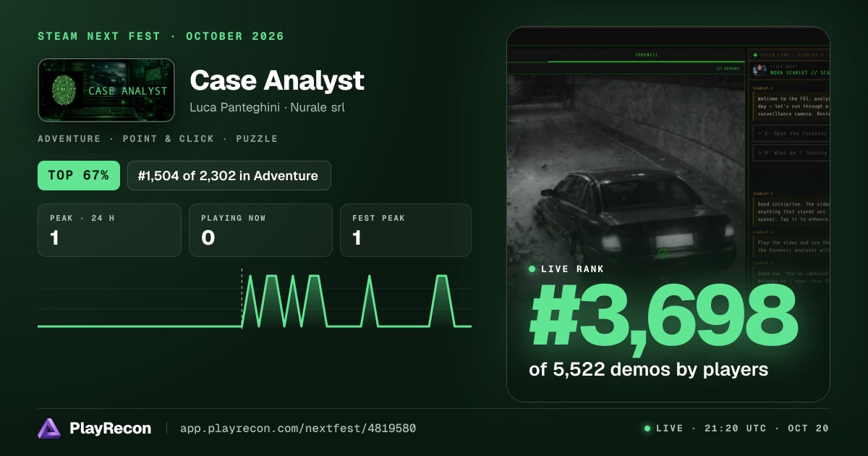Click the 'LIVE RANK' label with green dot
This screenshot has width=868, height=456.
[x=567, y=269]
